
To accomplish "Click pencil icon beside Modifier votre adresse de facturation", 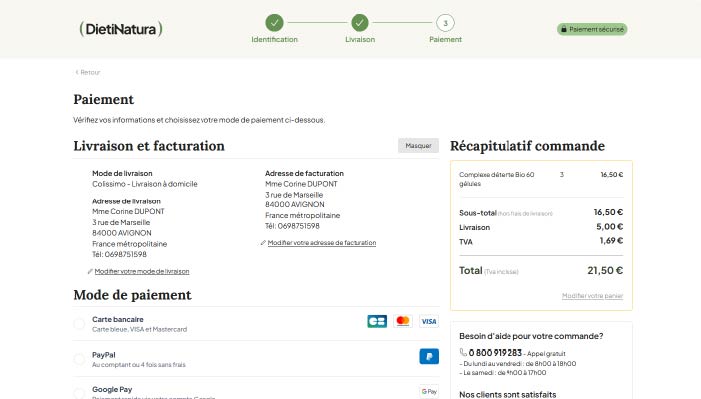I will point(263,242).
